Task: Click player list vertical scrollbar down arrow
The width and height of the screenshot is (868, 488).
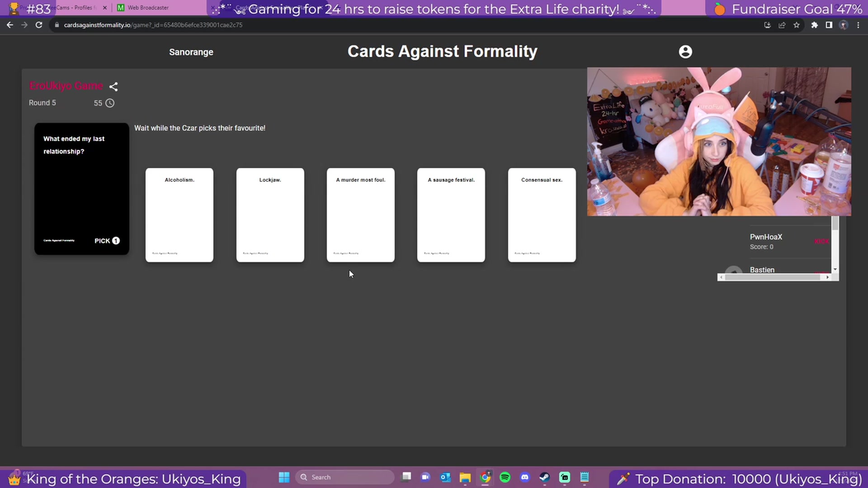Action: click(x=835, y=269)
